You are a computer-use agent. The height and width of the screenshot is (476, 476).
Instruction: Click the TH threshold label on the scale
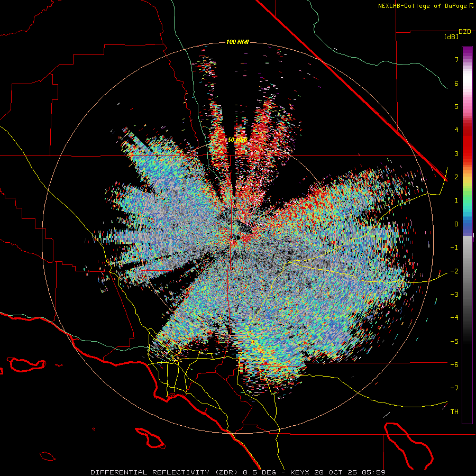pos(454,412)
